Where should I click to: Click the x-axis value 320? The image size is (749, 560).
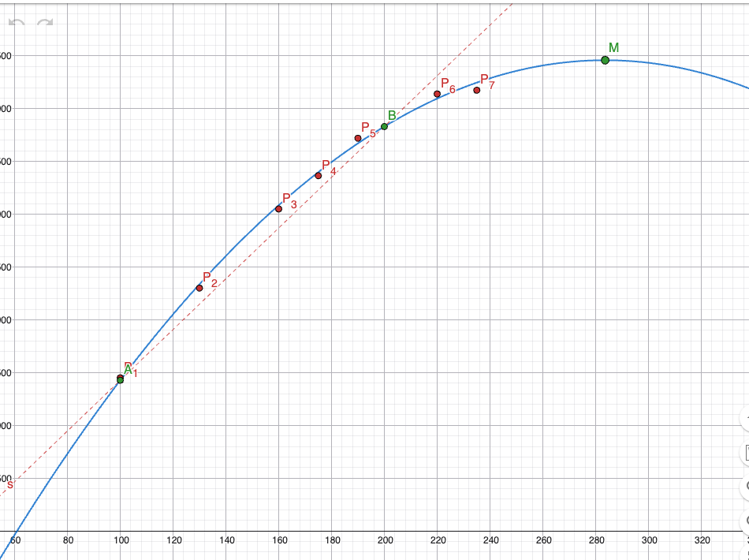click(702, 540)
